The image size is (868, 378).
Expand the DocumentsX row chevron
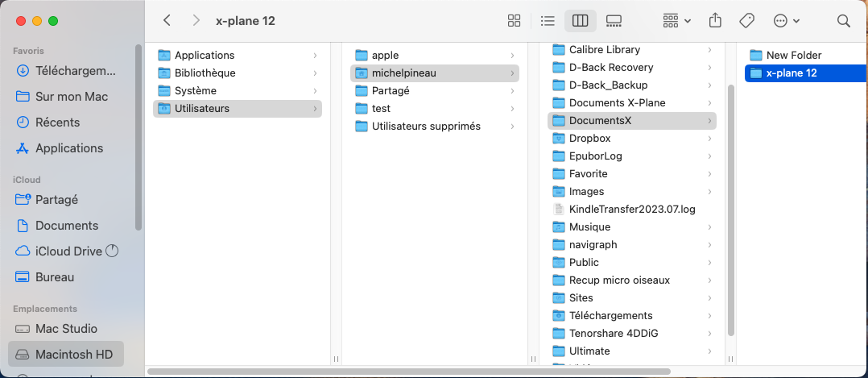pos(709,121)
